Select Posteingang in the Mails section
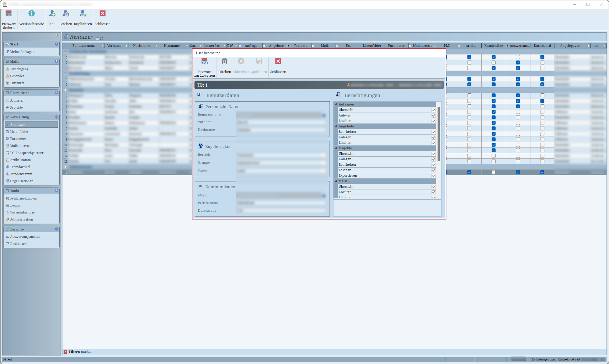This screenshot has width=609, height=364. coord(19,69)
